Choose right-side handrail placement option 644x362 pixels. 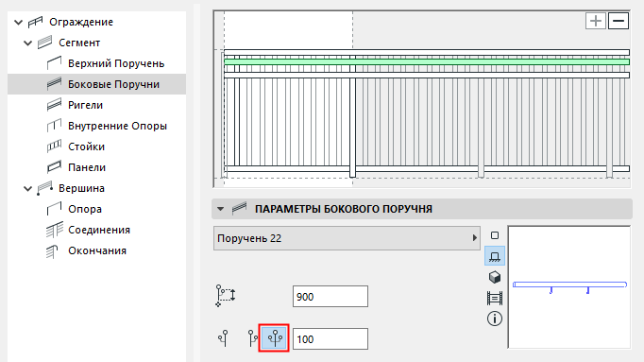coord(253,338)
